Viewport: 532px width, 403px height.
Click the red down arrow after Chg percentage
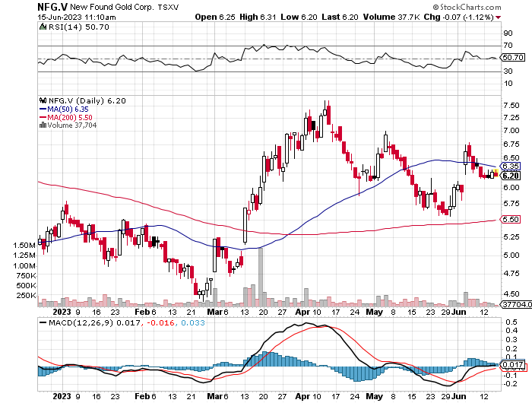point(498,17)
